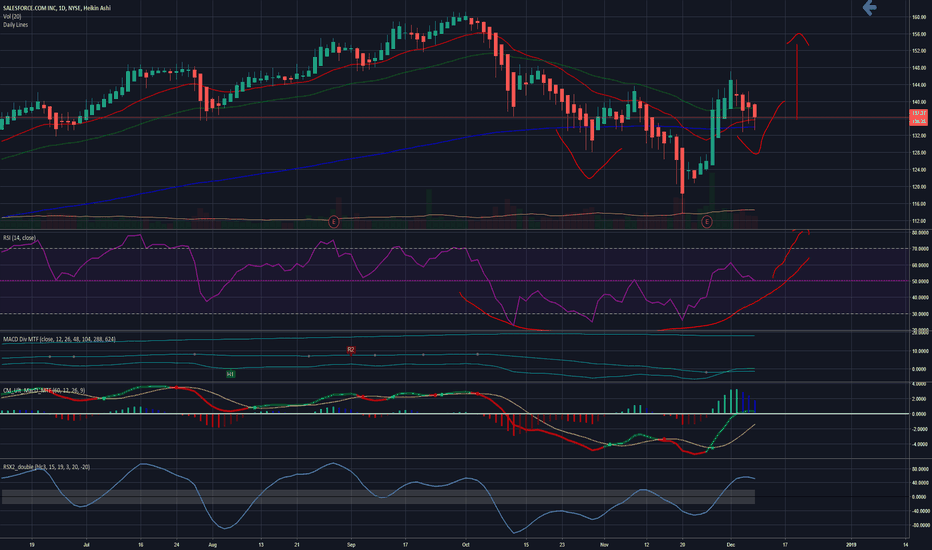Click the 30.0000 level on the RSI scale
This screenshot has width=932, height=550.
tap(920, 314)
